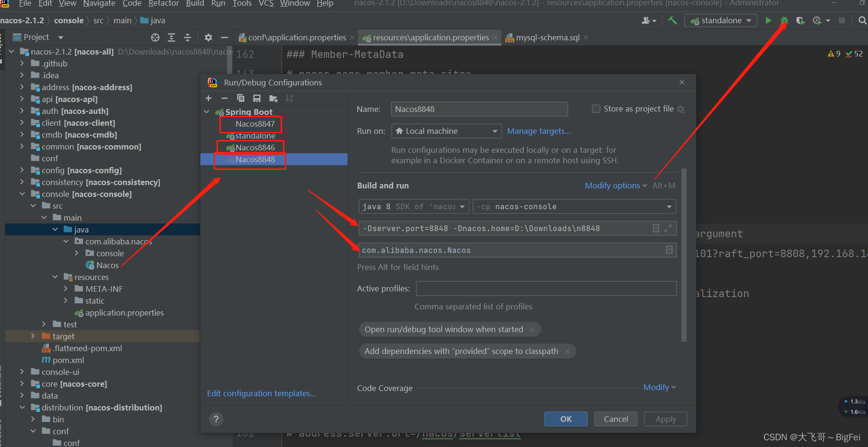Browse main class via field icon
868x447 pixels.
(x=669, y=250)
